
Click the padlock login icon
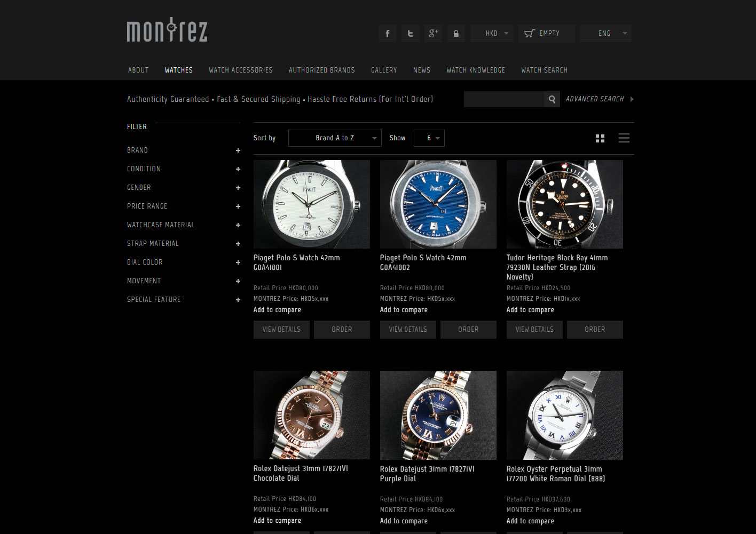[x=456, y=33]
